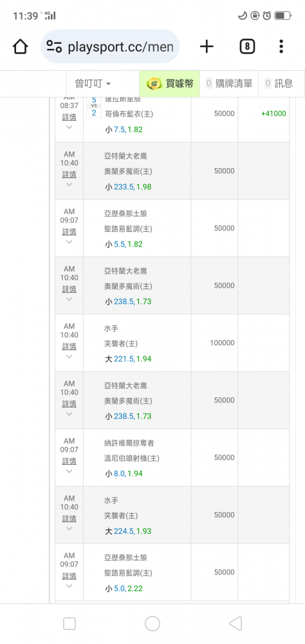The width and height of the screenshot is (305, 644).
Task: Open the 訊息 messages tab
Action: click(x=279, y=84)
